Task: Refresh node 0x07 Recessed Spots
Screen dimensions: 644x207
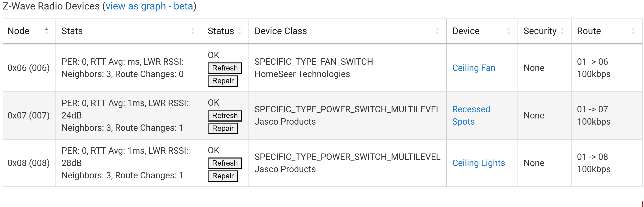Action: pos(225,115)
